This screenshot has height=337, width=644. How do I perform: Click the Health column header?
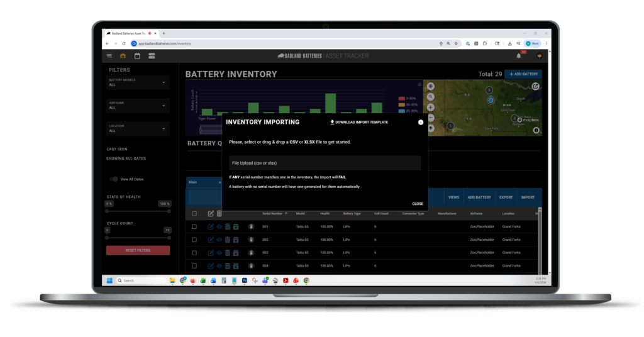[325, 213]
